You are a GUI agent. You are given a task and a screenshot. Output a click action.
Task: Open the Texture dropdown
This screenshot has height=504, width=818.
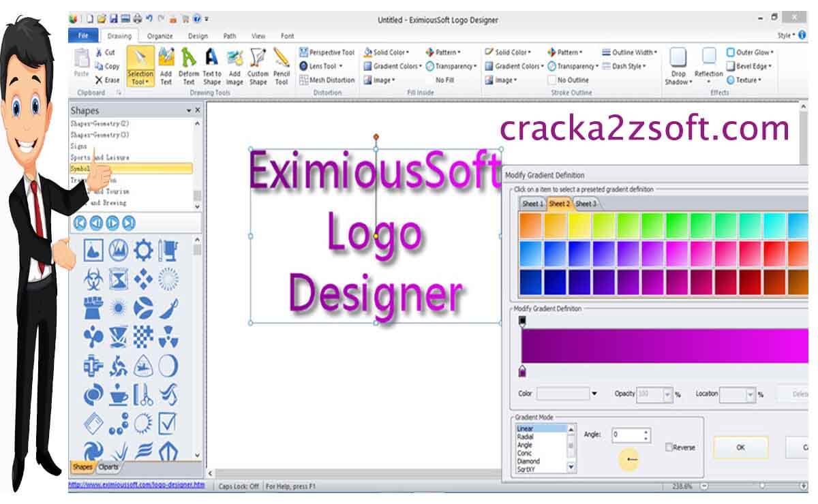744,80
